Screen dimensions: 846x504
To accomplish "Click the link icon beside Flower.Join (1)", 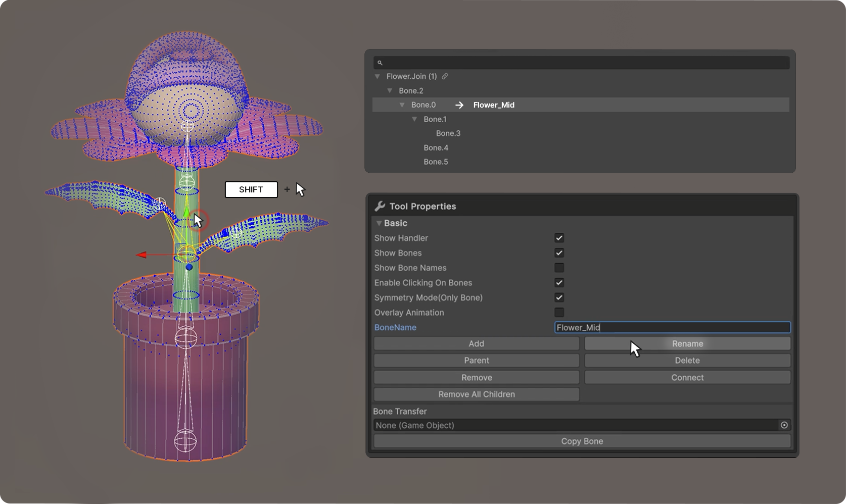I will 445,76.
